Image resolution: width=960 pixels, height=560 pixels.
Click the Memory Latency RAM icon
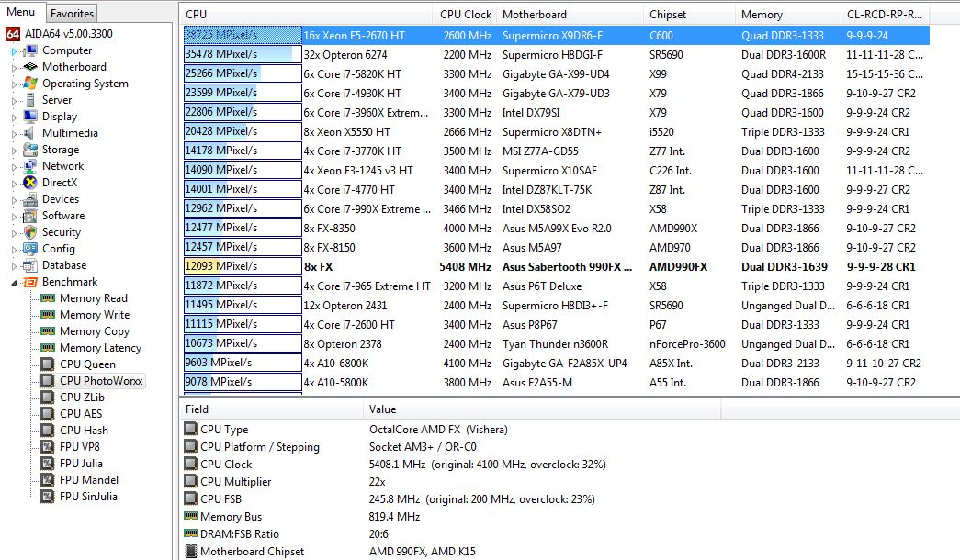(x=47, y=348)
